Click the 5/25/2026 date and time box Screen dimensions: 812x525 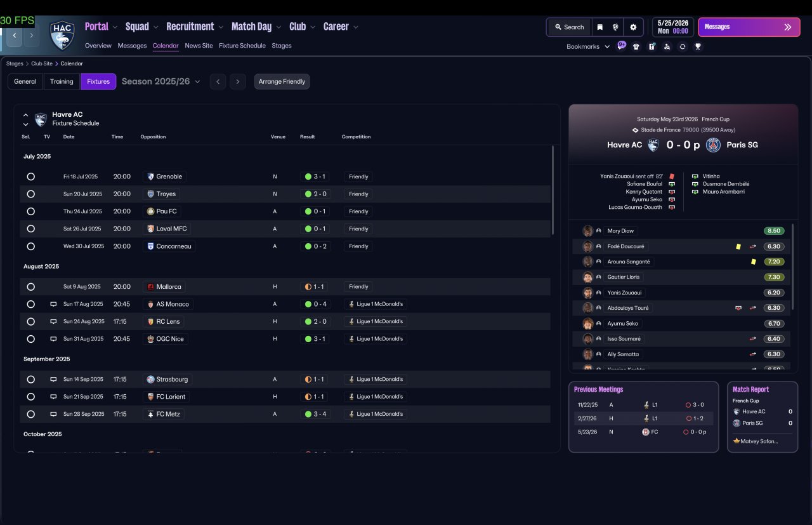coord(672,27)
